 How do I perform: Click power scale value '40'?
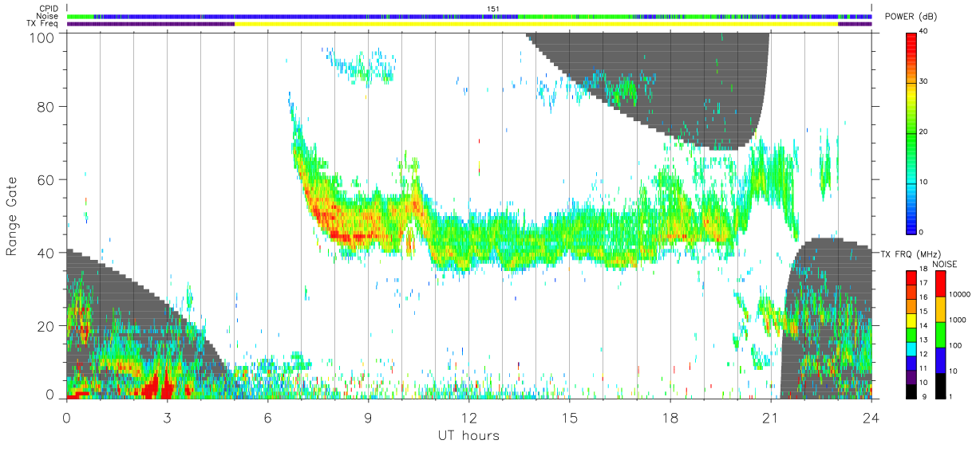pyautogui.click(x=924, y=31)
